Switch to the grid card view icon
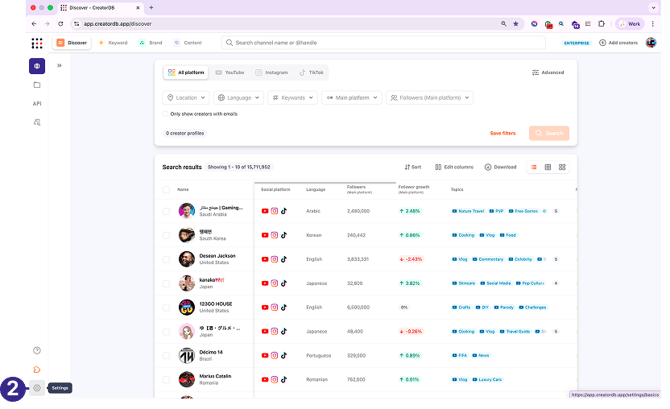The width and height of the screenshot is (670, 409). click(562, 167)
